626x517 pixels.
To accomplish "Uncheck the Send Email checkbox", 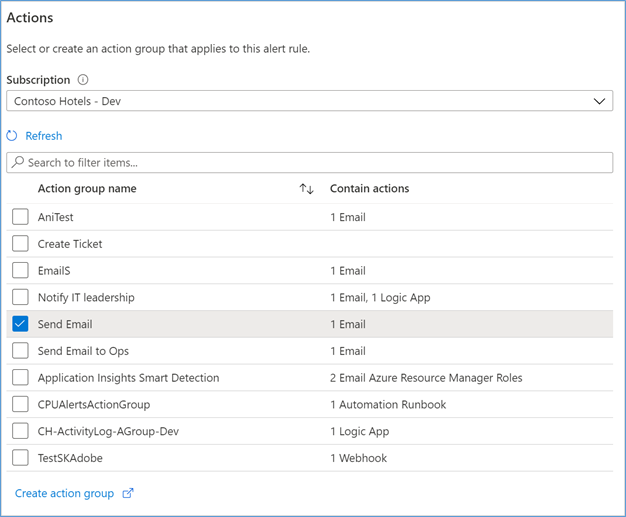I will click(x=20, y=324).
